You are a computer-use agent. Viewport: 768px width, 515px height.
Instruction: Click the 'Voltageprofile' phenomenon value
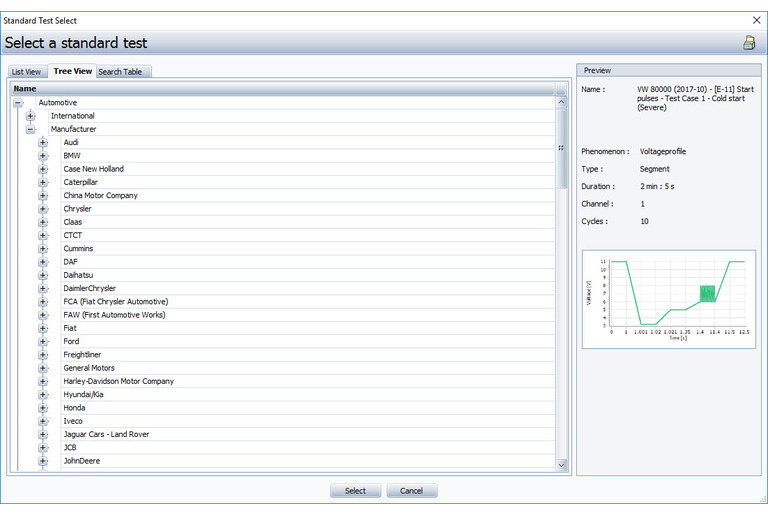663,151
